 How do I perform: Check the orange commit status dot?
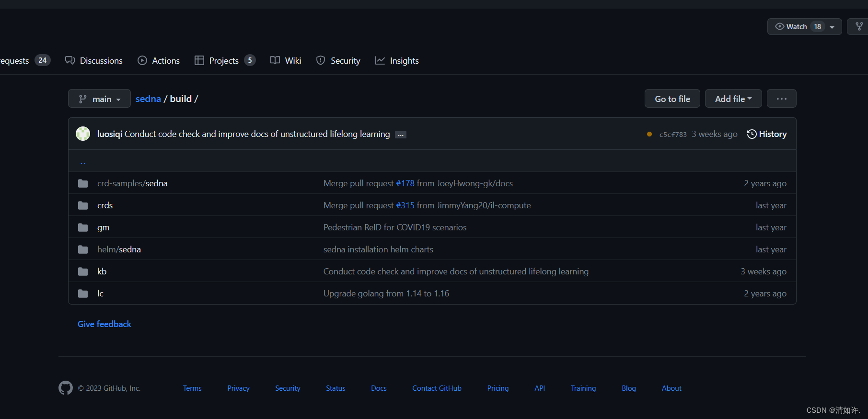tap(649, 134)
